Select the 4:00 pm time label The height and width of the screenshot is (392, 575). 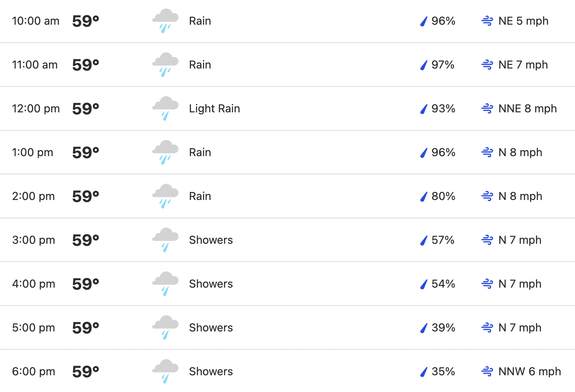(x=33, y=284)
